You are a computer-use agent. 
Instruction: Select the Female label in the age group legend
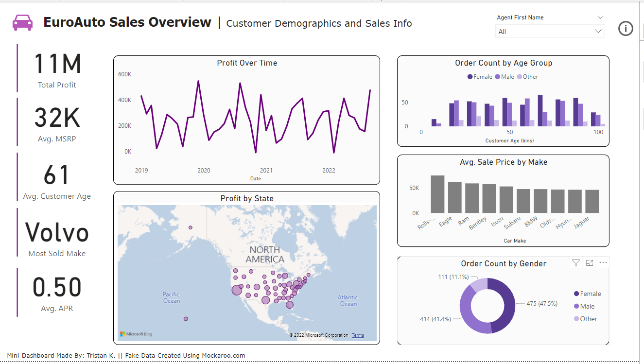[483, 77]
